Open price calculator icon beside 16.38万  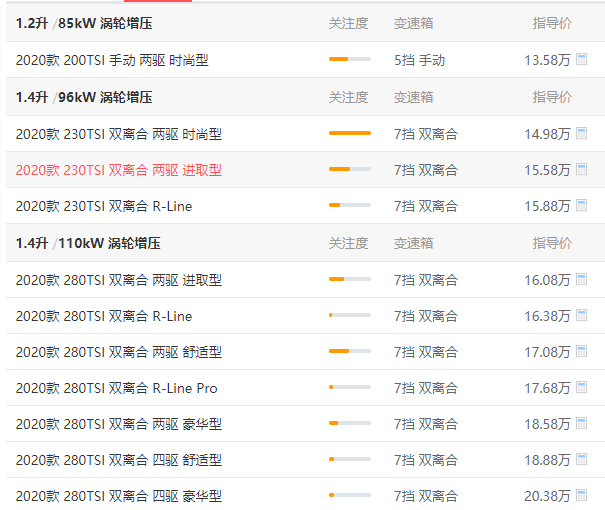(581, 316)
